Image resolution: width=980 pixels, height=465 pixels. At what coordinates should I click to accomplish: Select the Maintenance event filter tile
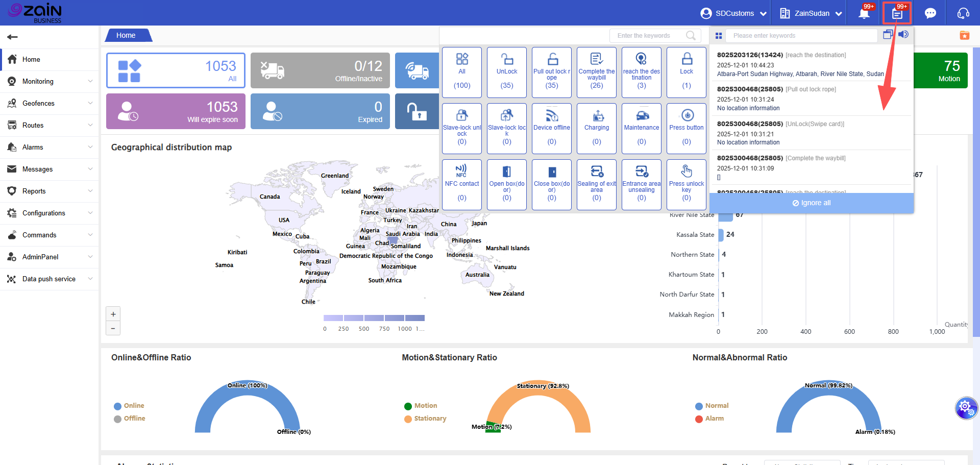click(641, 128)
